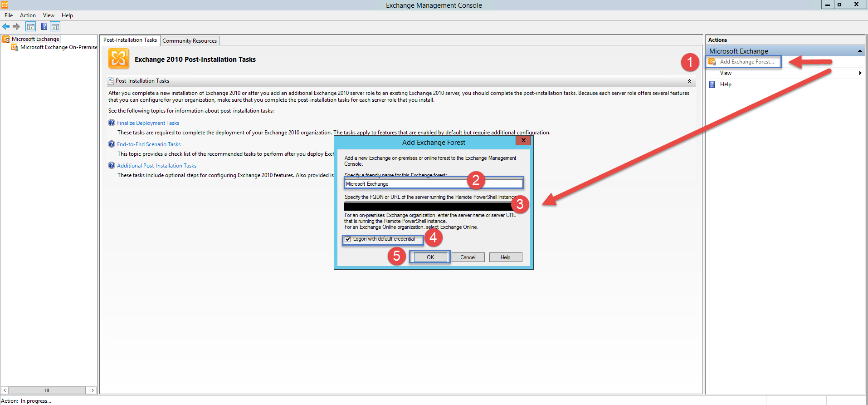Image resolution: width=868 pixels, height=405 pixels.
Task: Collapse the Post-Installation Tasks section chevron
Action: pyautogui.click(x=689, y=81)
